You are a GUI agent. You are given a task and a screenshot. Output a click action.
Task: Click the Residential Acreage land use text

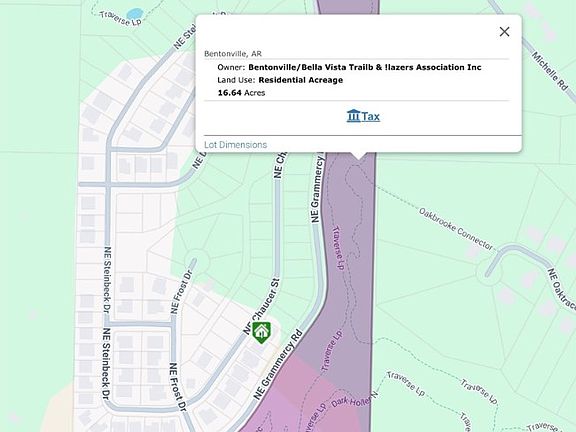pos(300,80)
